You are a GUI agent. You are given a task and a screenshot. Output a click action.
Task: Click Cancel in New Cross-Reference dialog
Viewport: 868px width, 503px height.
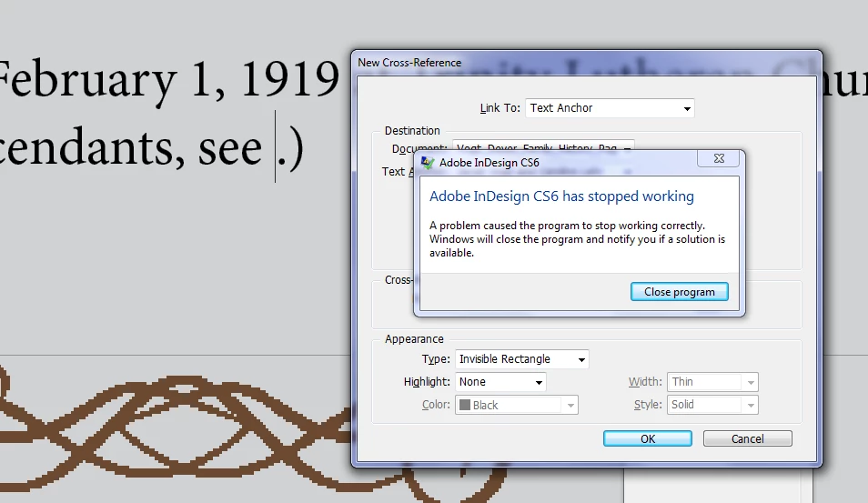[747, 438]
